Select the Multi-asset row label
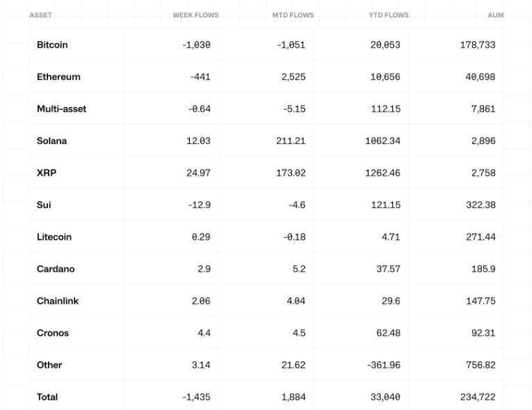Screen dimensions: 532x410 point(61,108)
